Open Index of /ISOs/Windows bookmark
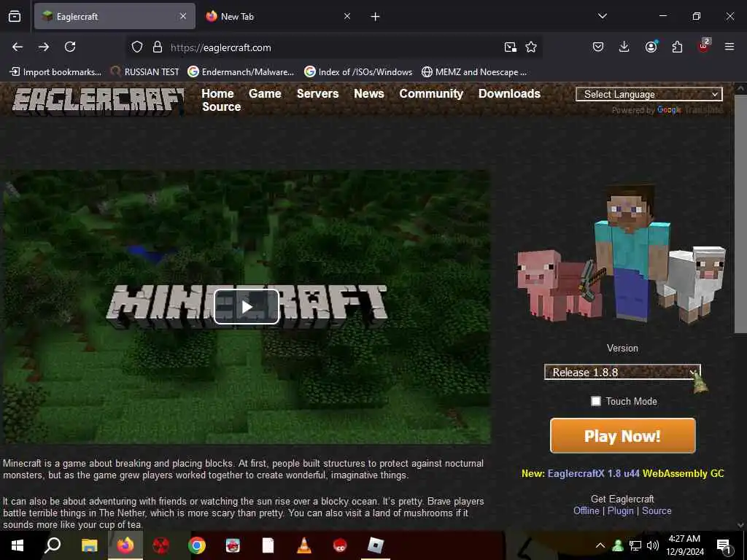Image resolution: width=747 pixels, height=560 pixels. coord(358,72)
